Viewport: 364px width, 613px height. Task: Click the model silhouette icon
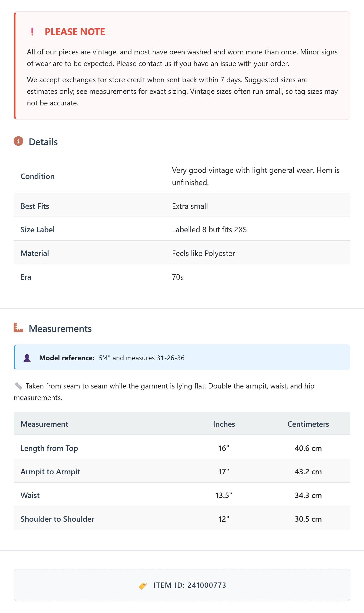click(x=27, y=358)
